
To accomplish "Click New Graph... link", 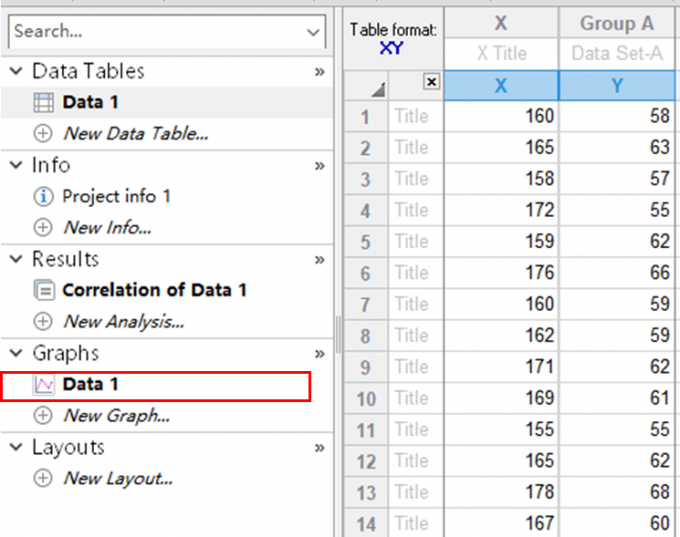I will pos(116,415).
